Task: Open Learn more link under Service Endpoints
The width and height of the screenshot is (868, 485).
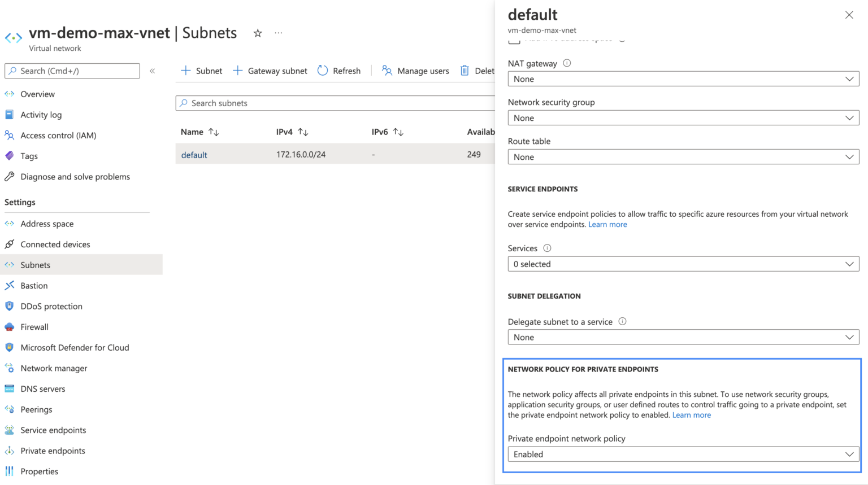Action: (x=607, y=224)
